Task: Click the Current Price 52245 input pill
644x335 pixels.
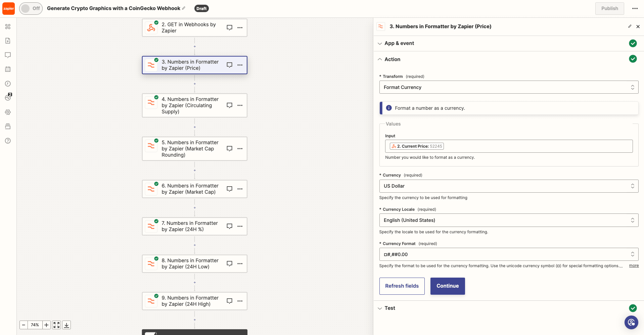Action: (416, 146)
